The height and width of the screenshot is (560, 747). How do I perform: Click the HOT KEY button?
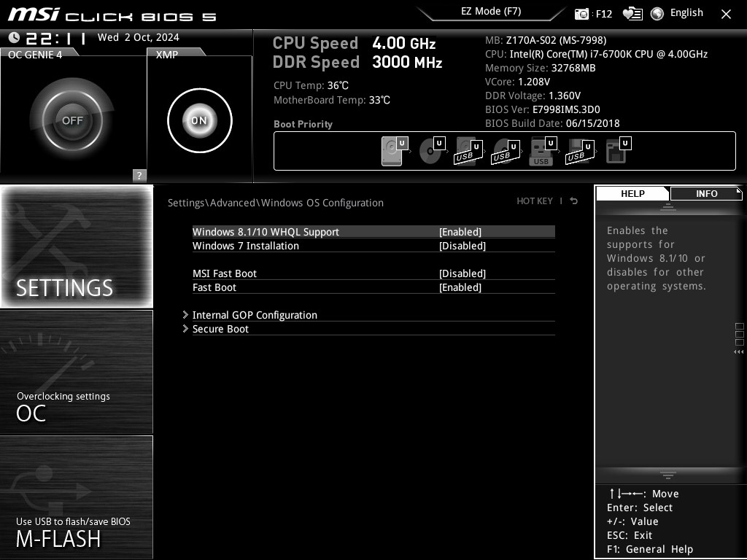click(x=535, y=201)
